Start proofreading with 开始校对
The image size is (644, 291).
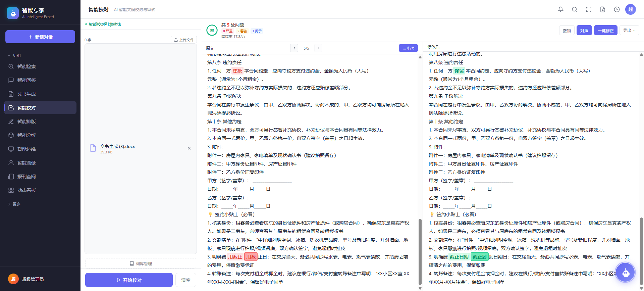tap(129, 280)
